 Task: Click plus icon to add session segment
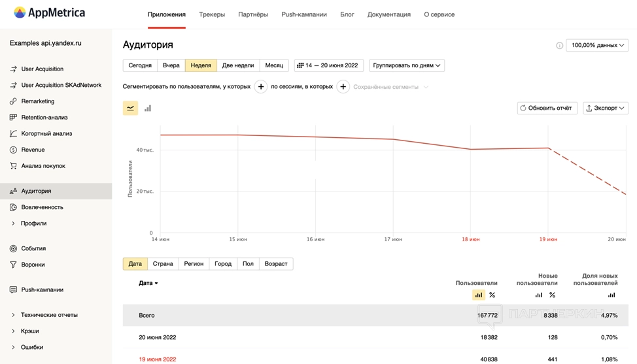(x=343, y=87)
